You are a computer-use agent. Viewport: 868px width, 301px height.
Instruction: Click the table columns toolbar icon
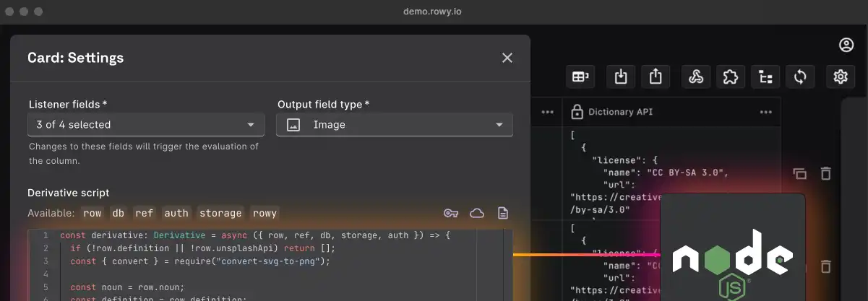[580, 76]
